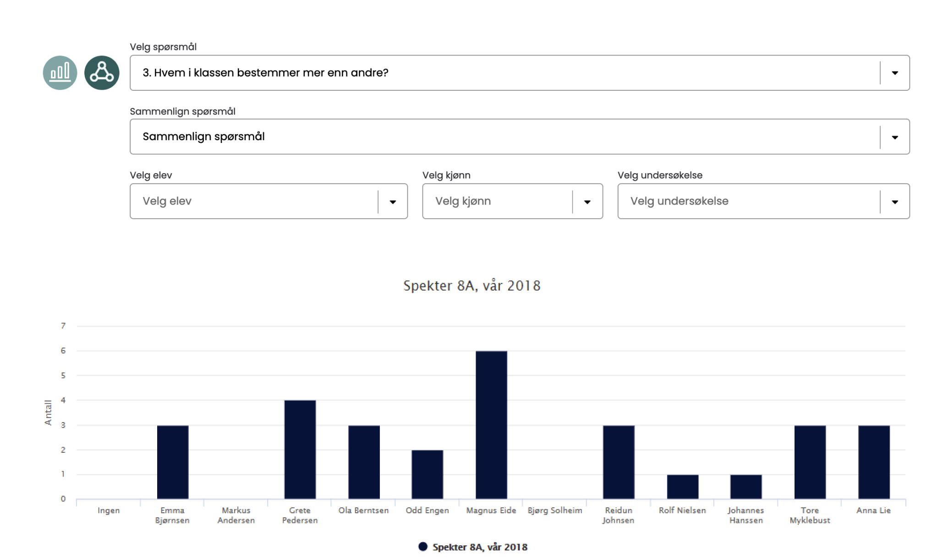Open the Velg kjønn dropdown
This screenshot has width=943, height=560.
(x=512, y=201)
